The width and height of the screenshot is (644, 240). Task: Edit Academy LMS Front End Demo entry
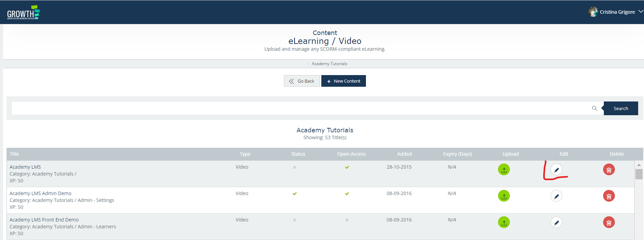(x=556, y=223)
